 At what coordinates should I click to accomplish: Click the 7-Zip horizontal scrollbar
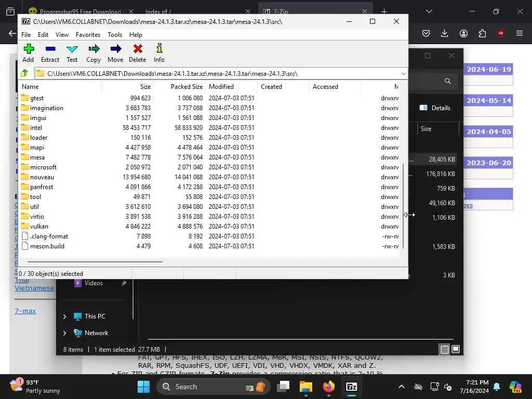point(95,262)
